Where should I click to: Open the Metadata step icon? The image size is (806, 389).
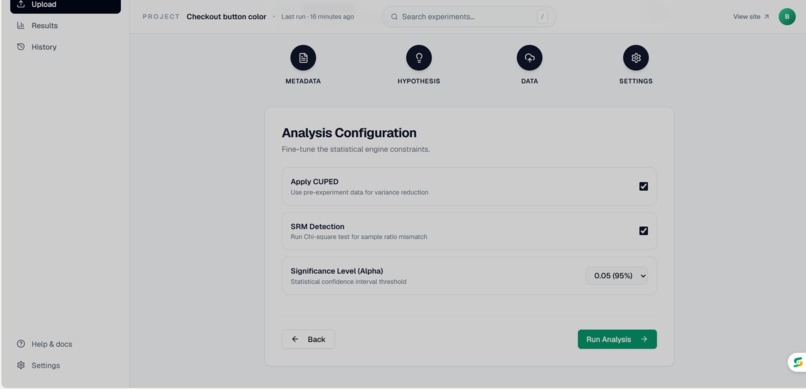(x=303, y=58)
